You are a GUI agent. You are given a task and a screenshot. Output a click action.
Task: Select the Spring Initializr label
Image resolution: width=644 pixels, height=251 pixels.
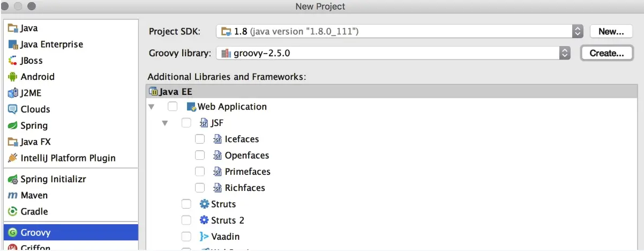click(53, 179)
